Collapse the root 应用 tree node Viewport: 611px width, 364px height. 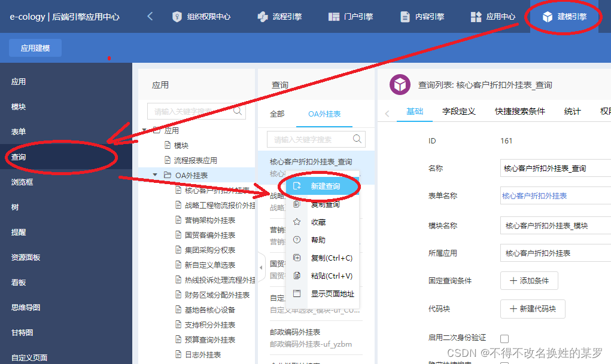click(x=145, y=130)
